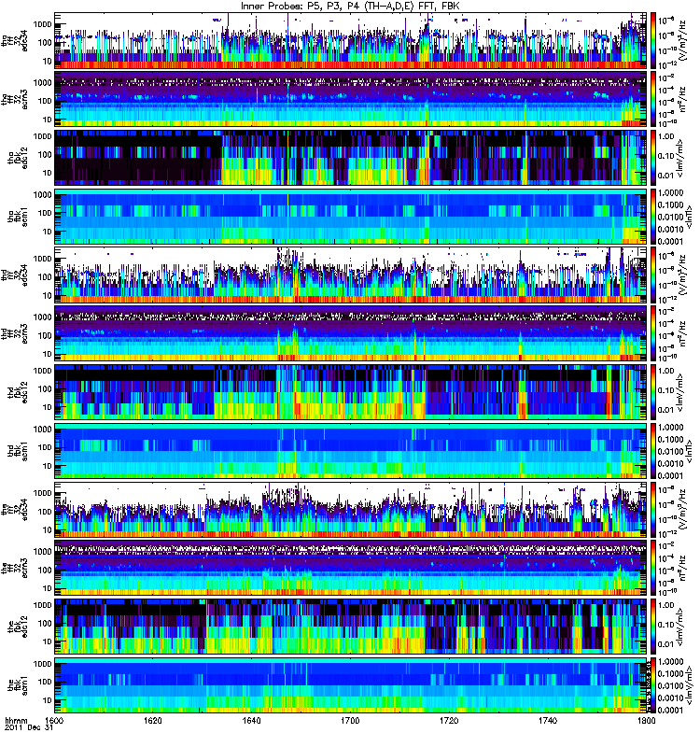Select the thd fff edc34 color bar

click(653, 275)
